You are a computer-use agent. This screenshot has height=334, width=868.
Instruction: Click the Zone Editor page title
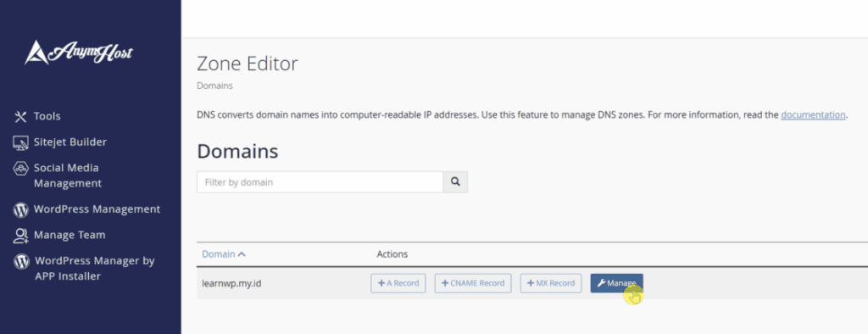click(248, 64)
